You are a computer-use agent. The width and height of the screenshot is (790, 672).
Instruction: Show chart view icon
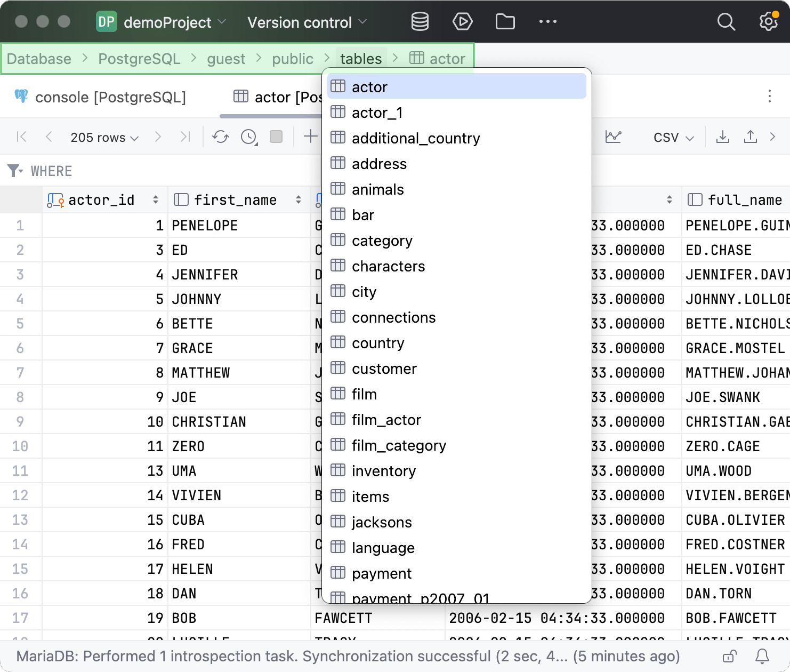(613, 137)
